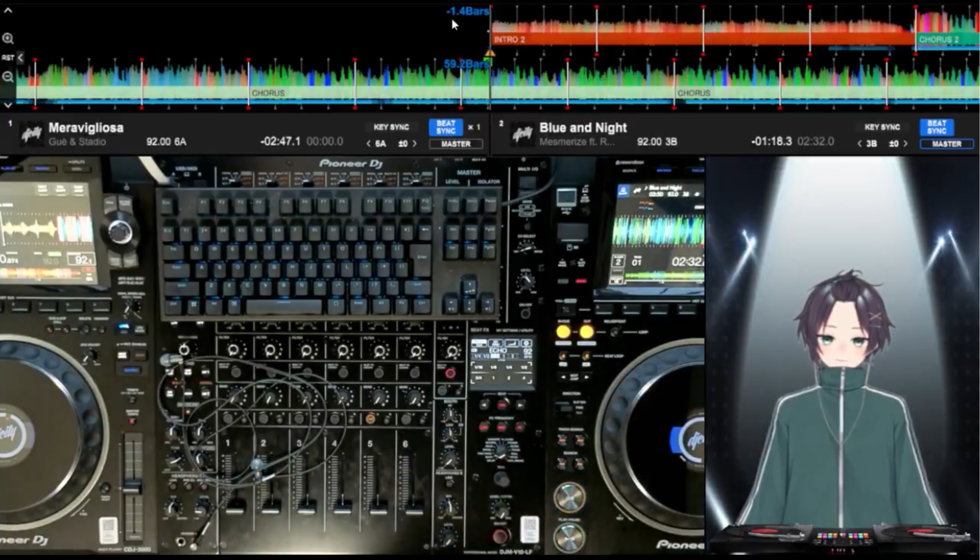
Task: Click the x1 tempo multiplier on deck 1
Action: 474,127
